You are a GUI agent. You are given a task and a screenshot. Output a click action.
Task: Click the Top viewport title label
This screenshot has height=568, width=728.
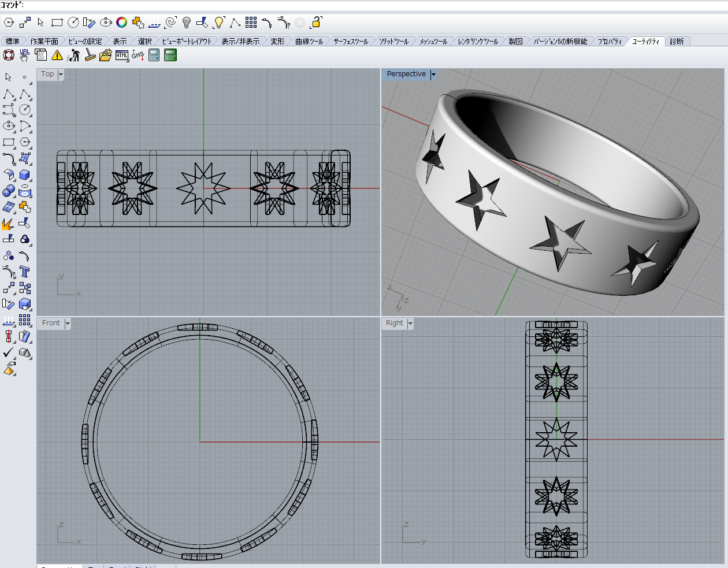pos(48,75)
